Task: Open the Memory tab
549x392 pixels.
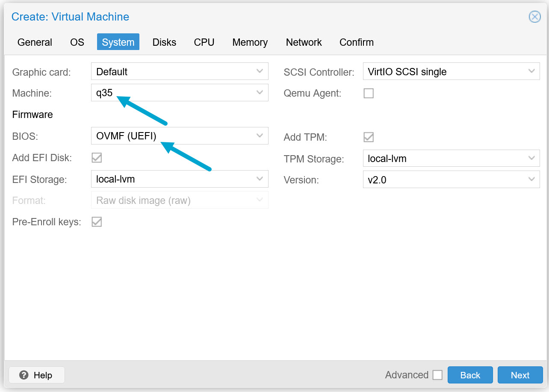Action: 250,42
